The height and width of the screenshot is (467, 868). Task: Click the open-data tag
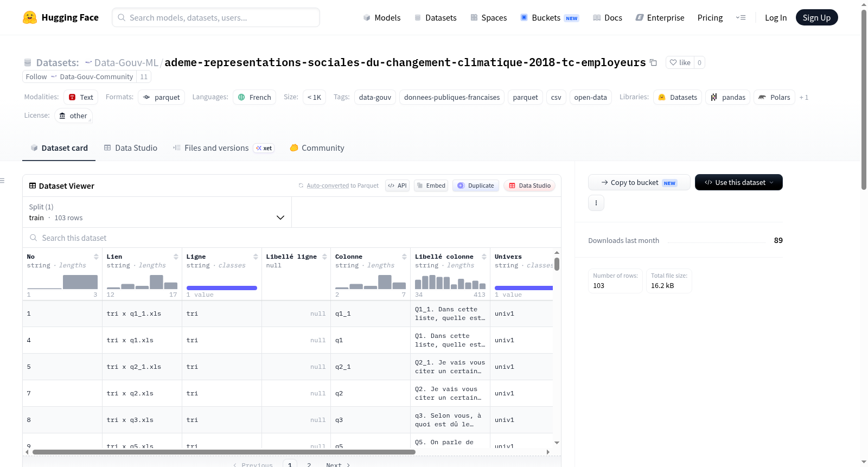590,97
